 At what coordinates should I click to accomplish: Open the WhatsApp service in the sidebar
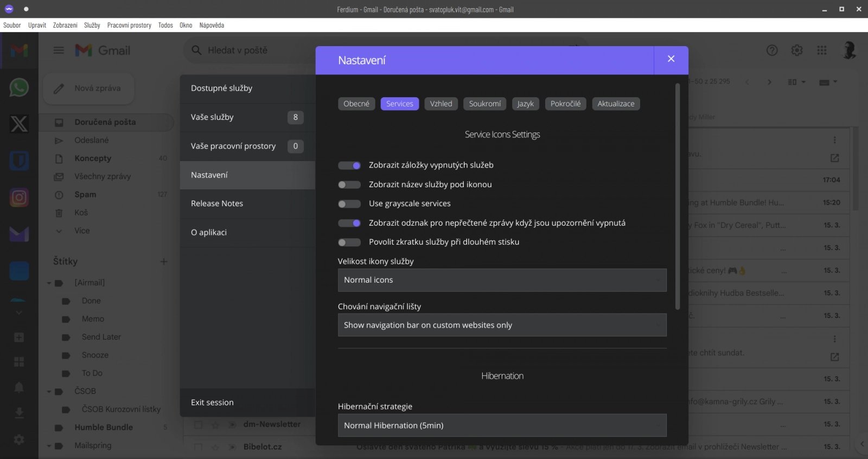pos(19,87)
